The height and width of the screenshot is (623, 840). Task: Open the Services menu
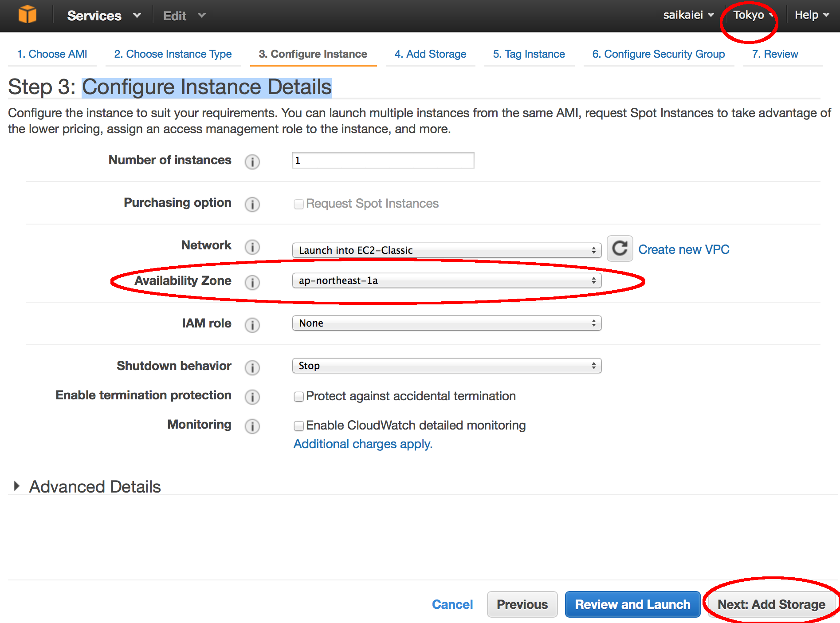104,16
